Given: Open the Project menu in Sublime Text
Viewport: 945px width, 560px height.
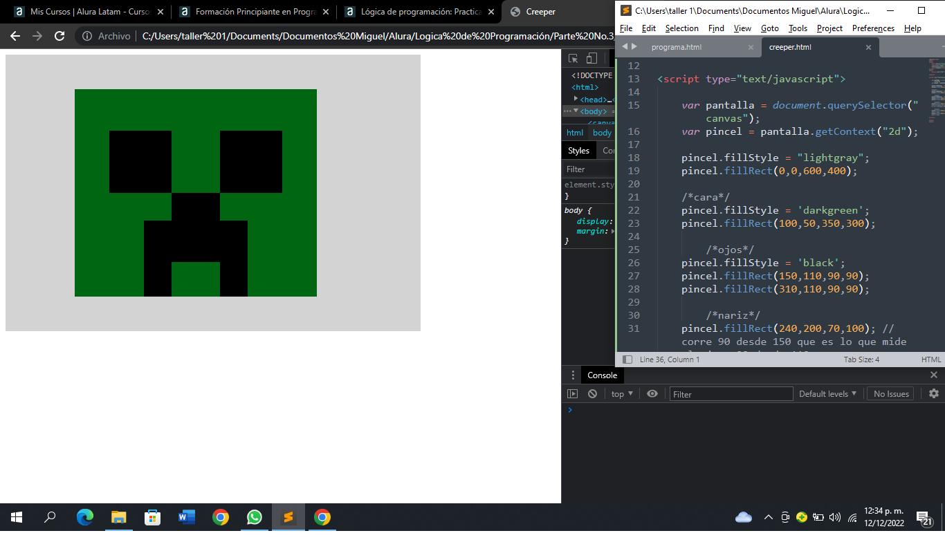Looking at the screenshot, I should [829, 28].
